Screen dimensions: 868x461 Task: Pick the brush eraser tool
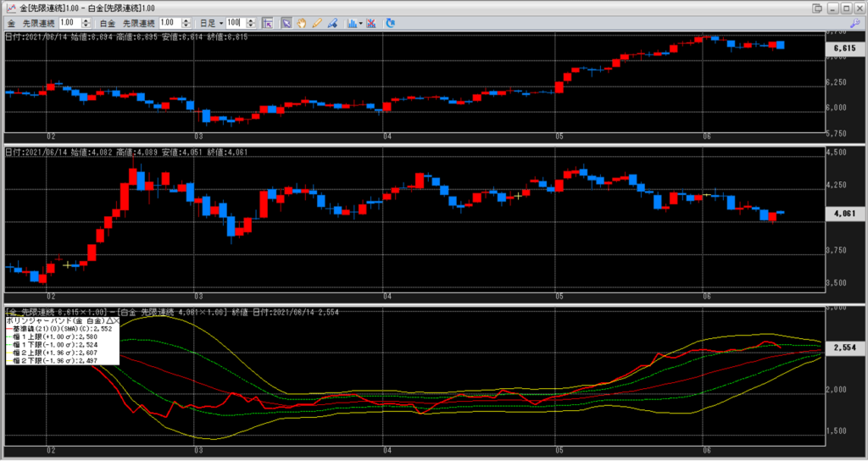(x=331, y=23)
